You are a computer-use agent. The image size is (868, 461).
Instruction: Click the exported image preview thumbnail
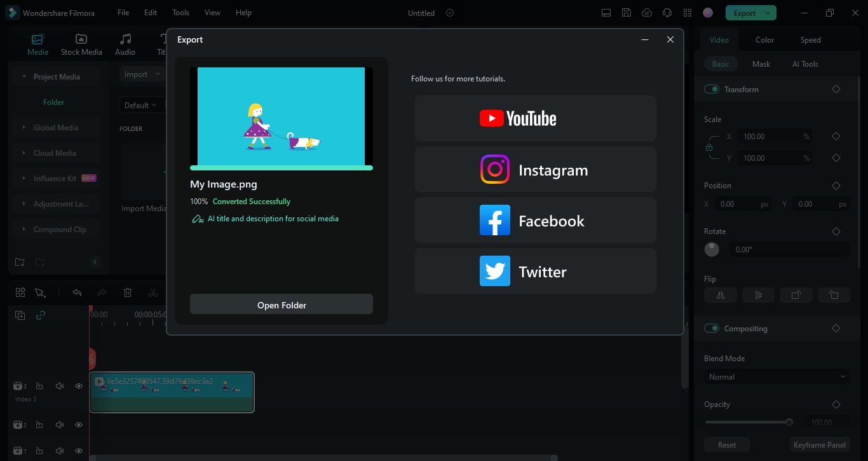point(281,116)
